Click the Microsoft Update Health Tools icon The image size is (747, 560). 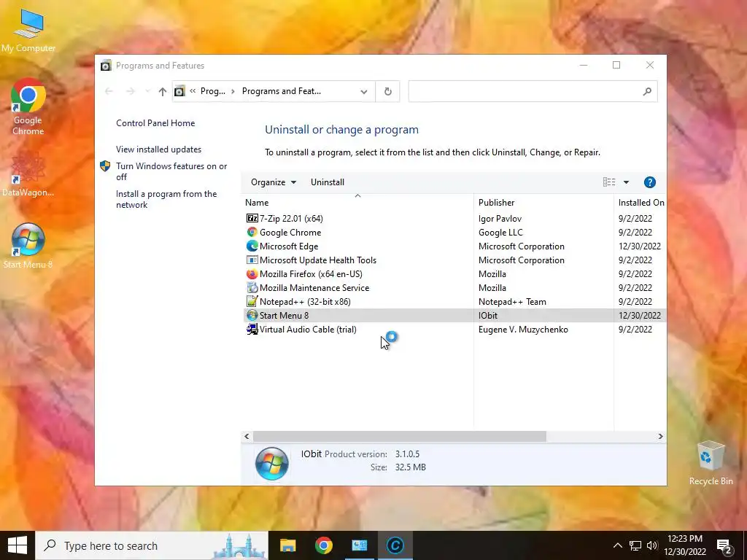click(252, 260)
